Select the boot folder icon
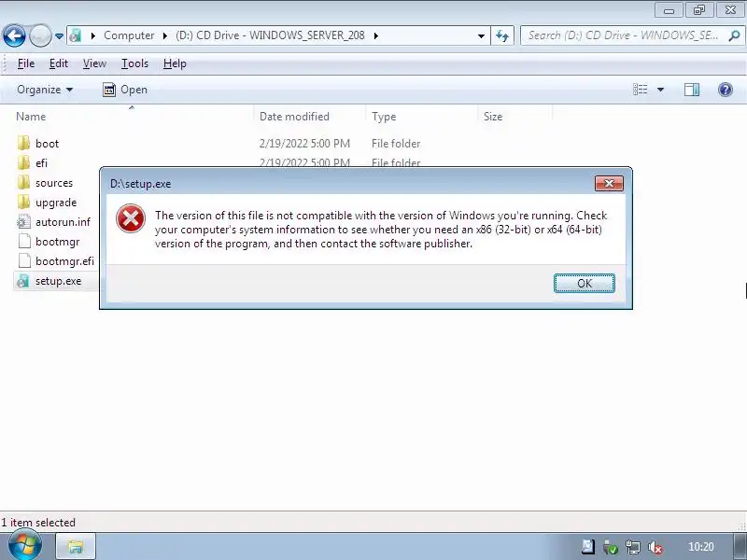The height and width of the screenshot is (560, 747). pyautogui.click(x=23, y=144)
